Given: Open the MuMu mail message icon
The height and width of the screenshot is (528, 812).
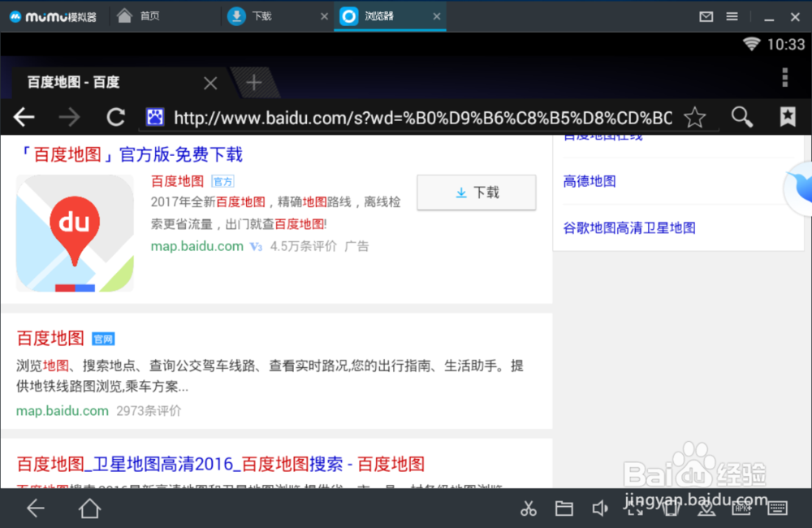Looking at the screenshot, I should click(706, 16).
